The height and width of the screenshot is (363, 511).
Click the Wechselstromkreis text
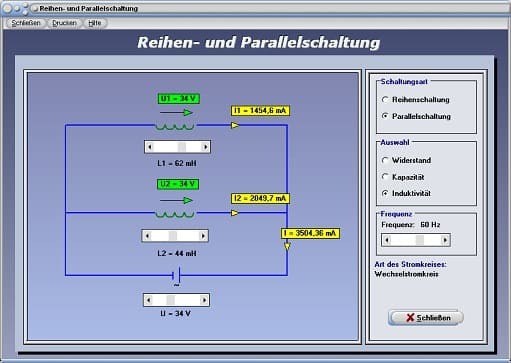click(x=406, y=274)
